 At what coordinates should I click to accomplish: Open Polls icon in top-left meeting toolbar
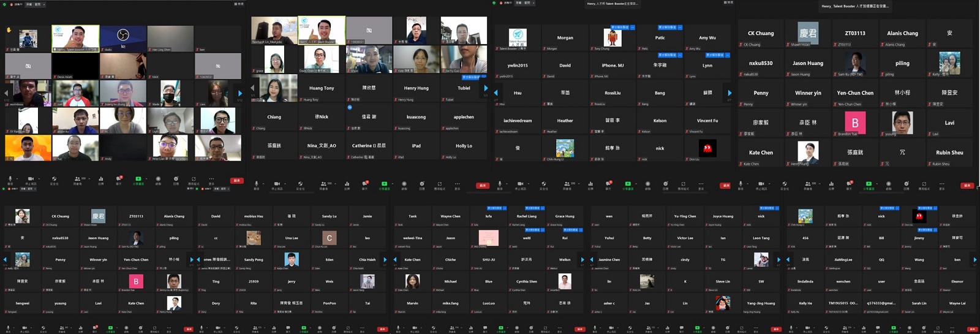[100, 179]
